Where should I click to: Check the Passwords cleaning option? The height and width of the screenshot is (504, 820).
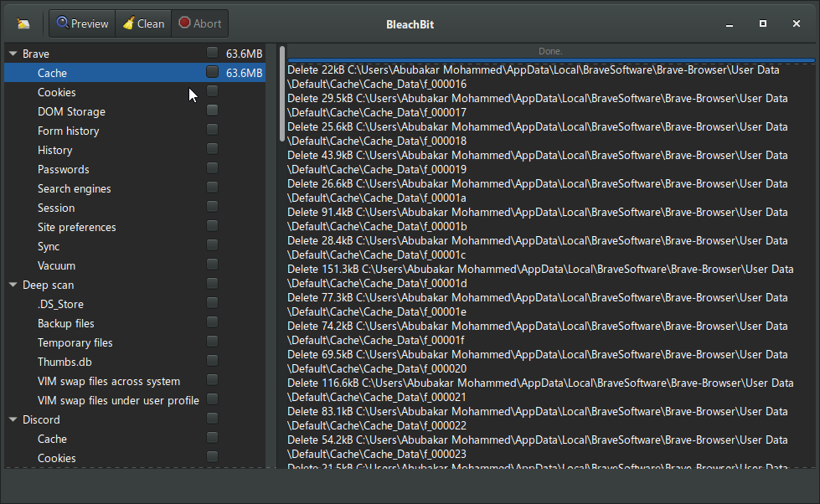[x=212, y=167]
